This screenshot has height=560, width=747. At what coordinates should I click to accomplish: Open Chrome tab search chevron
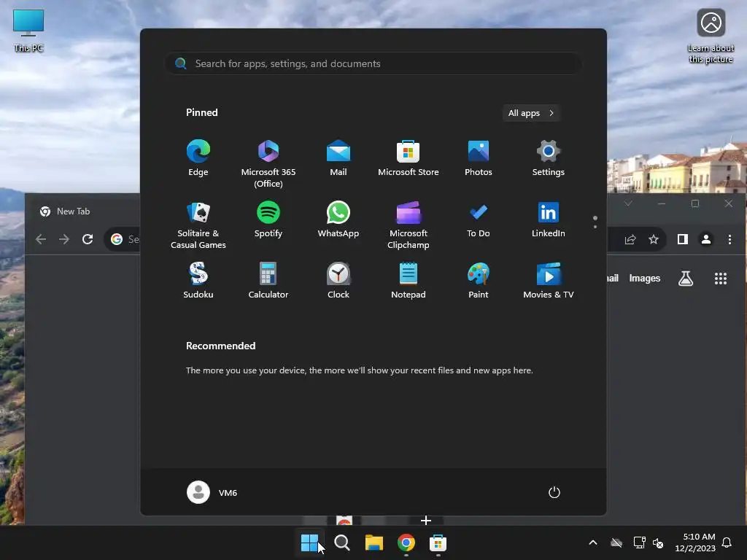tap(628, 203)
